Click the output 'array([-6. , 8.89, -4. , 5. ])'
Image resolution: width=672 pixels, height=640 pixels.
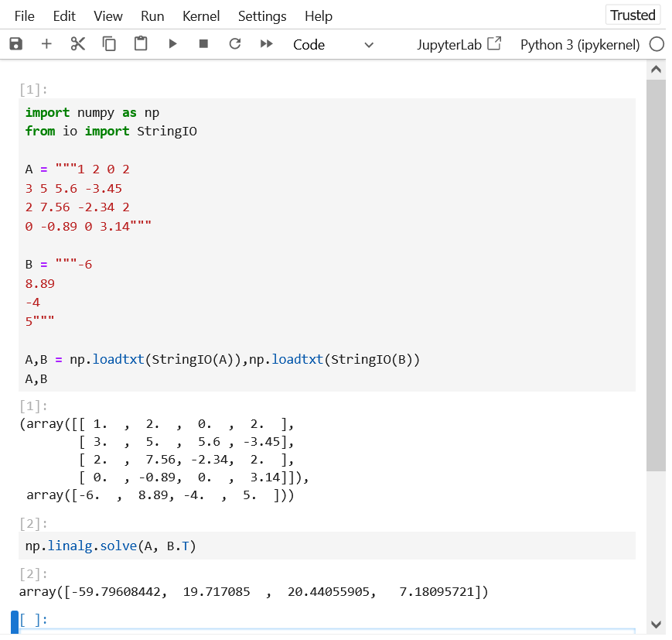(160, 495)
